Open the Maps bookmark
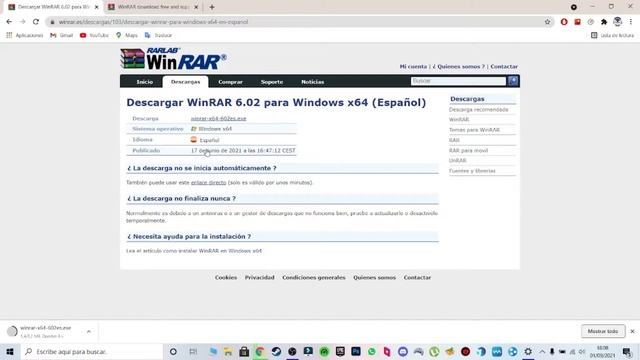This screenshot has height=360, width=640. point(127,36)
